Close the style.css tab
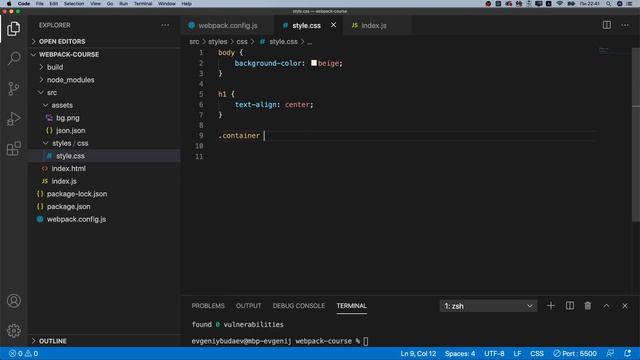The width and height of the screenshot is (640, 360). pyautogui.click(x=333, y=25)
